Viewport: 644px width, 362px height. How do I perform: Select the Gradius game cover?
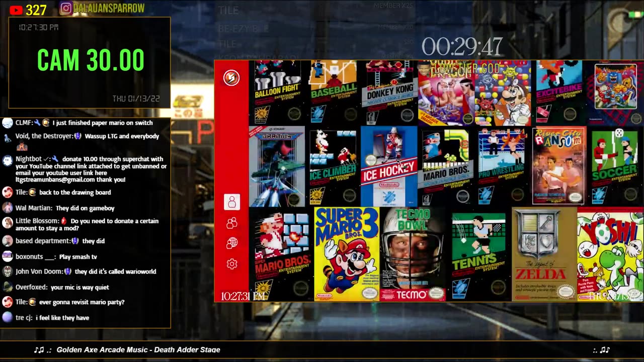[x=276, y=166]
